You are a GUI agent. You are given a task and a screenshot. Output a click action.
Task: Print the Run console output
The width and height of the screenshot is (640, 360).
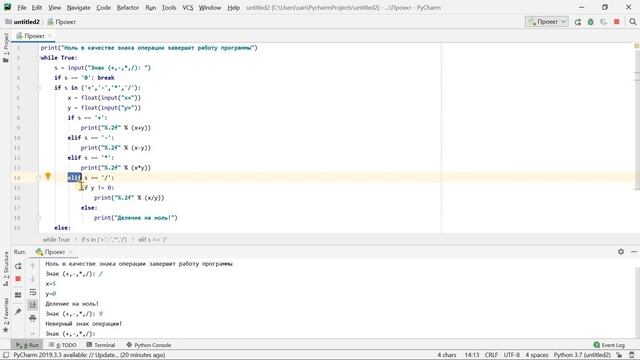pyautogui.click(x=33, y=318)
